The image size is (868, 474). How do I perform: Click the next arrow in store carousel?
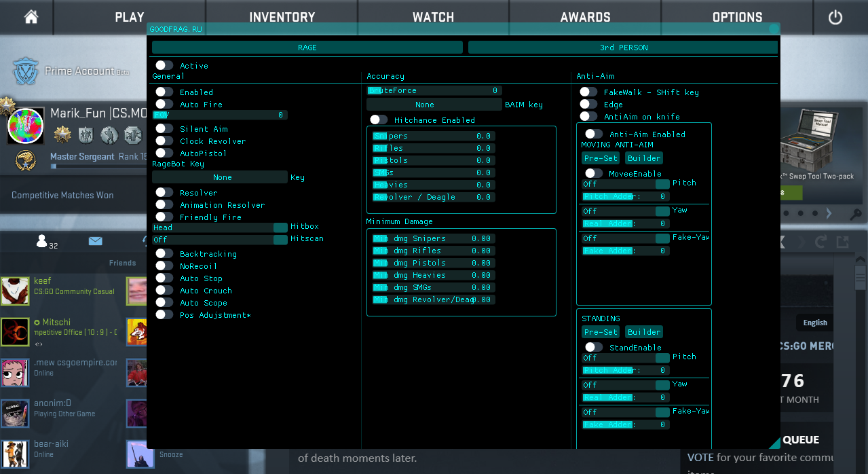pos(829,213)
